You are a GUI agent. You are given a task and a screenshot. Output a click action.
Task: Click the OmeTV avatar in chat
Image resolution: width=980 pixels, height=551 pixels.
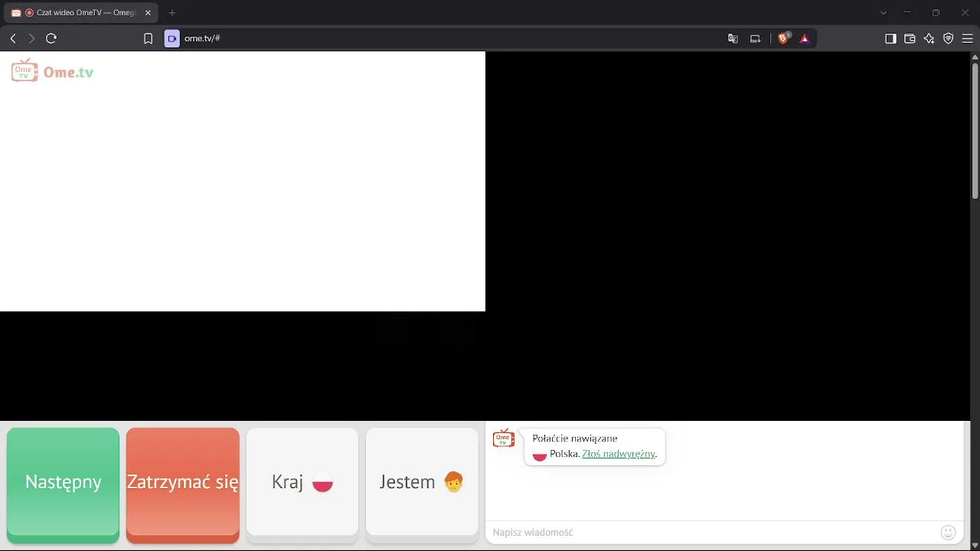pyautogui.click(x=503, y=439)
